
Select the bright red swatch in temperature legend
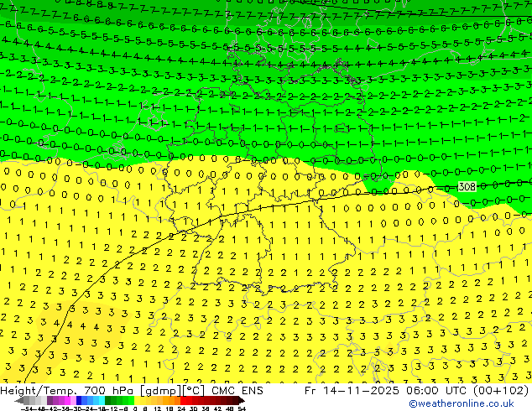(183, 401)
